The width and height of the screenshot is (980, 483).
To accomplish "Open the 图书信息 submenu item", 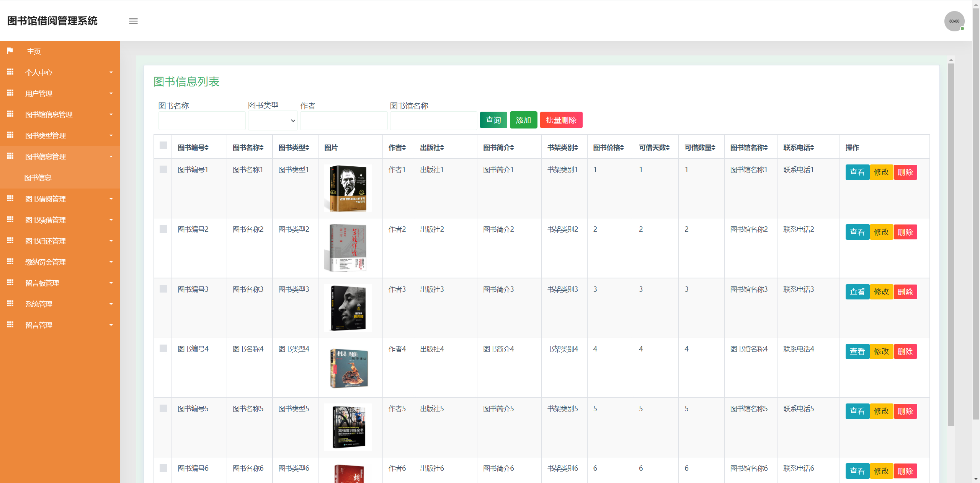I will coord(38,177).
